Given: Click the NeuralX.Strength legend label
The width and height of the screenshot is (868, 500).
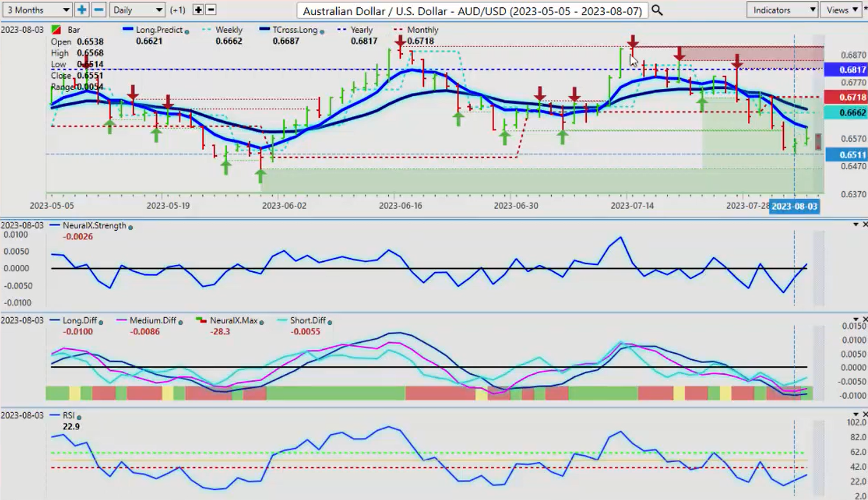Looking at the screenshot, I should (94, 225).
